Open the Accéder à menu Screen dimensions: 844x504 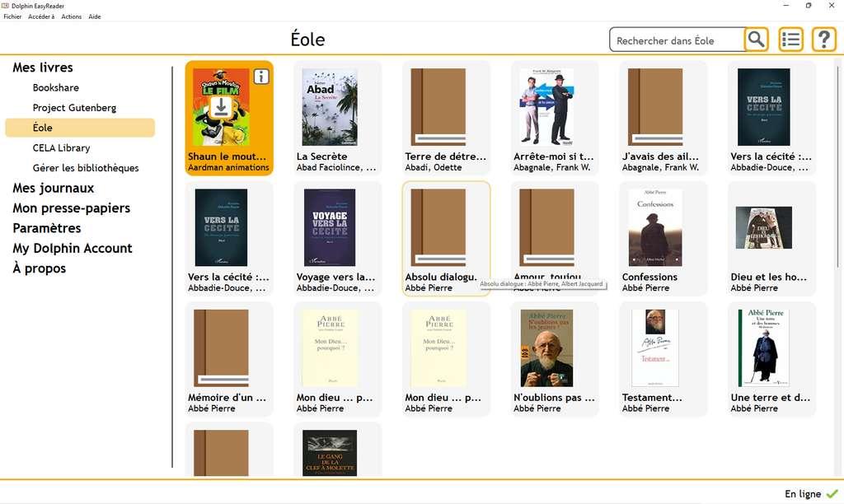41,16
